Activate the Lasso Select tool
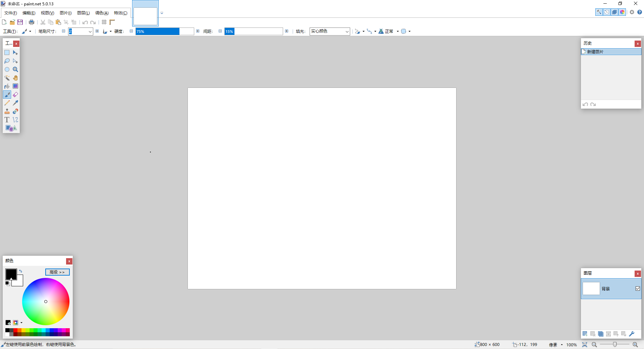The image size is (644, 349). click(x=7, y=61)
